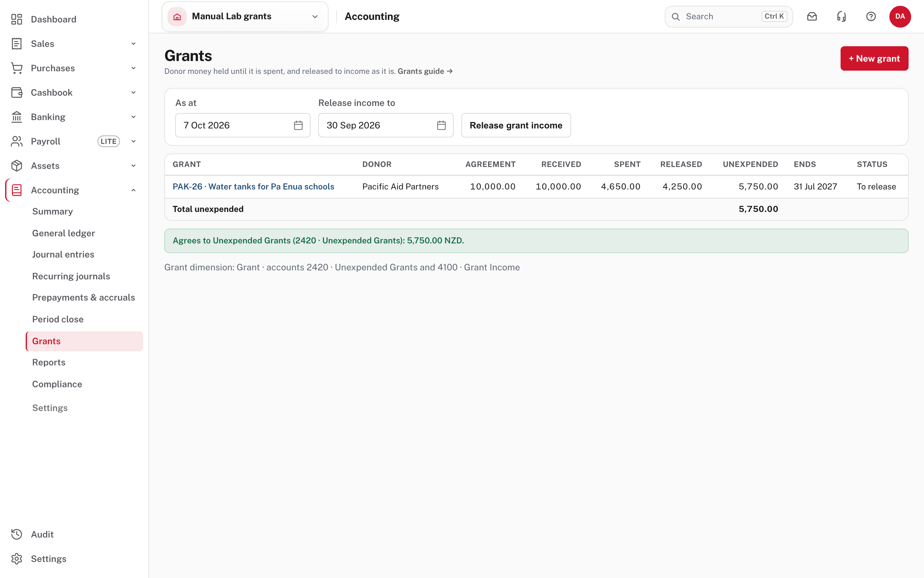
Task: Click the Release income to date field
Action: click(x=386, y=125)
